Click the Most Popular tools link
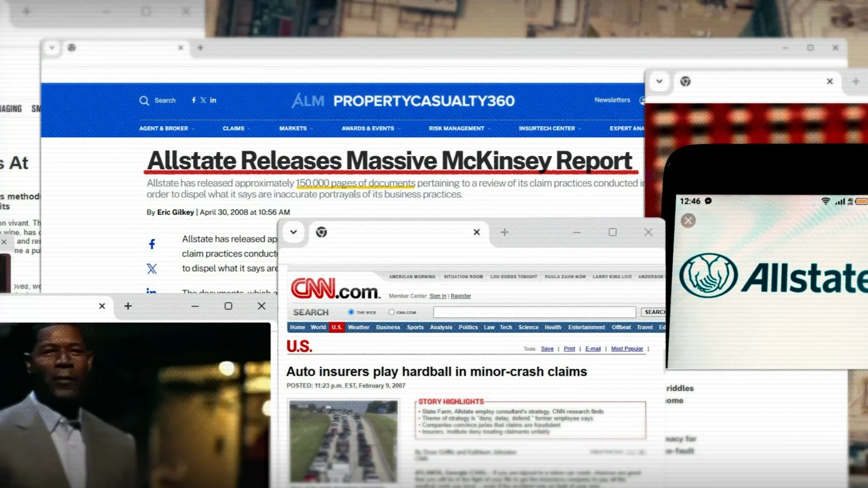868x488 pixels. [x=627, y=349]
